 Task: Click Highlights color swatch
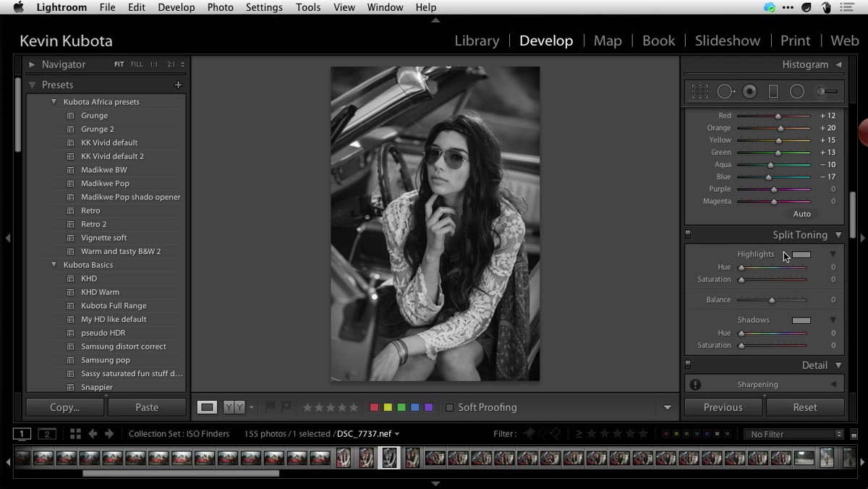801,255
